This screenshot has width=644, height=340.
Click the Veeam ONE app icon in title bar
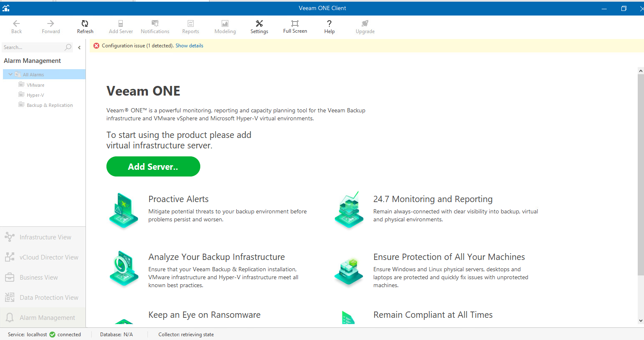click(6, 8)
